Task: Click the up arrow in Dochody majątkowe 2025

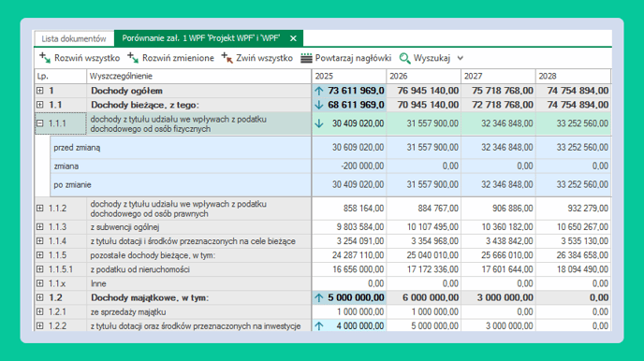Action: tap(319, 297)
